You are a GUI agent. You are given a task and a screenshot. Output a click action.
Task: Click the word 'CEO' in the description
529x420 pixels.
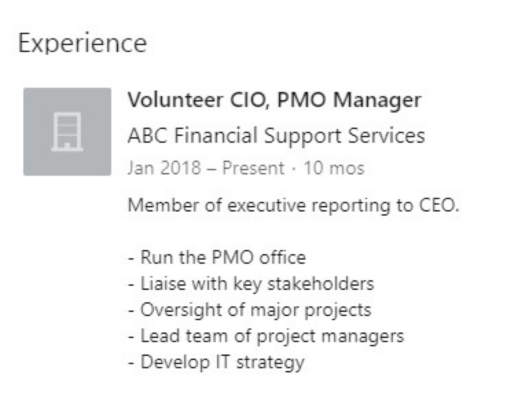(437, 205)
